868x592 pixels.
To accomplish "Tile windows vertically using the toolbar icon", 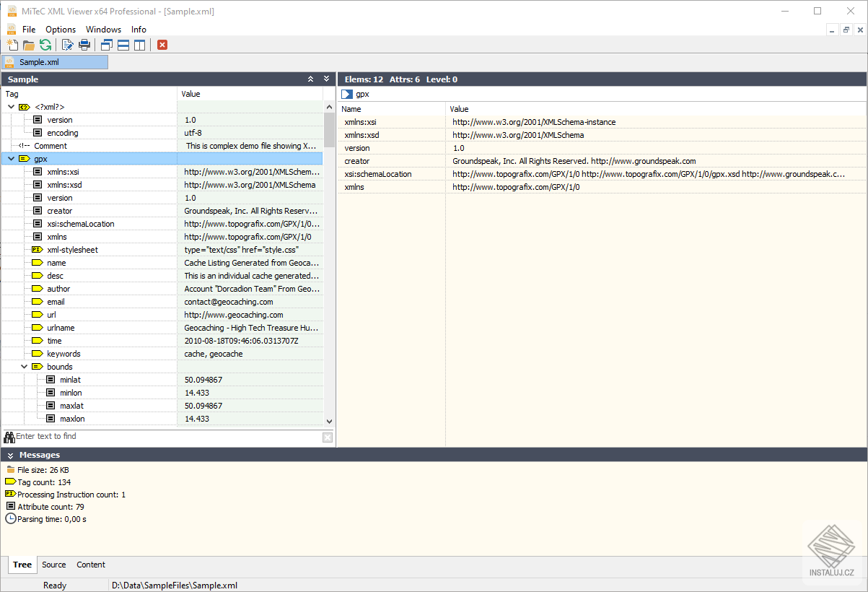I will coord(139,45).
